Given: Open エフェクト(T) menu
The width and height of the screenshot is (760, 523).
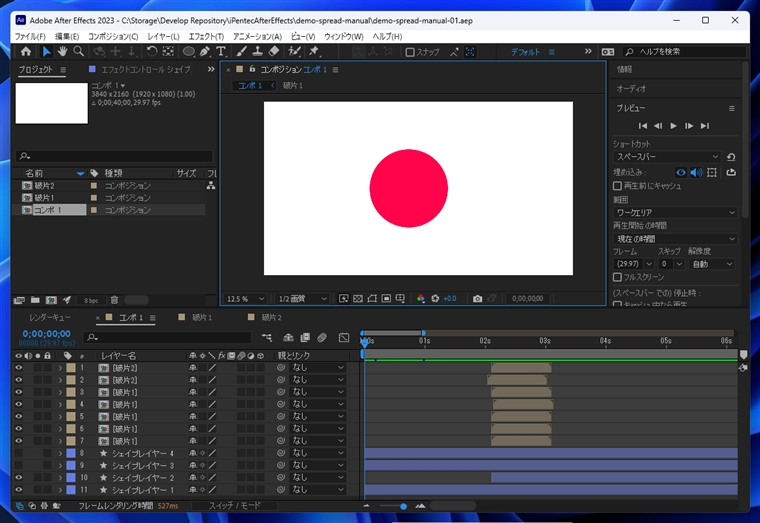Looking at the screenshot, I should [x=206, y=36].
